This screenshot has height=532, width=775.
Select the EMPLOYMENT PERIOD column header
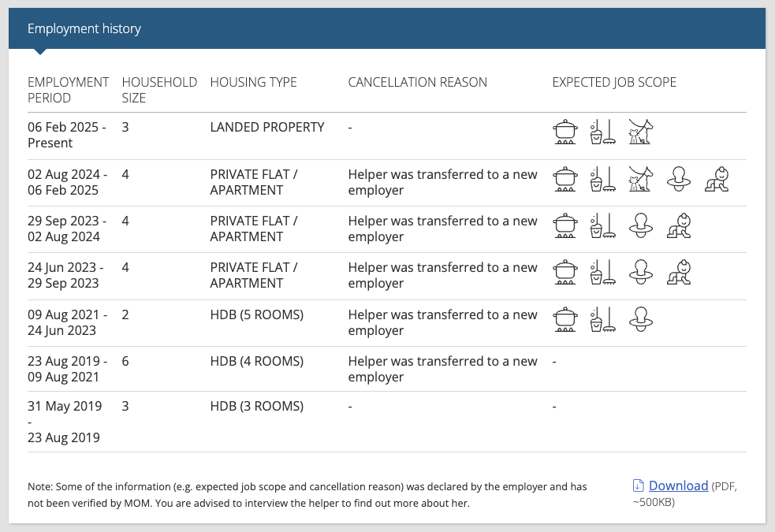[69, 90]
